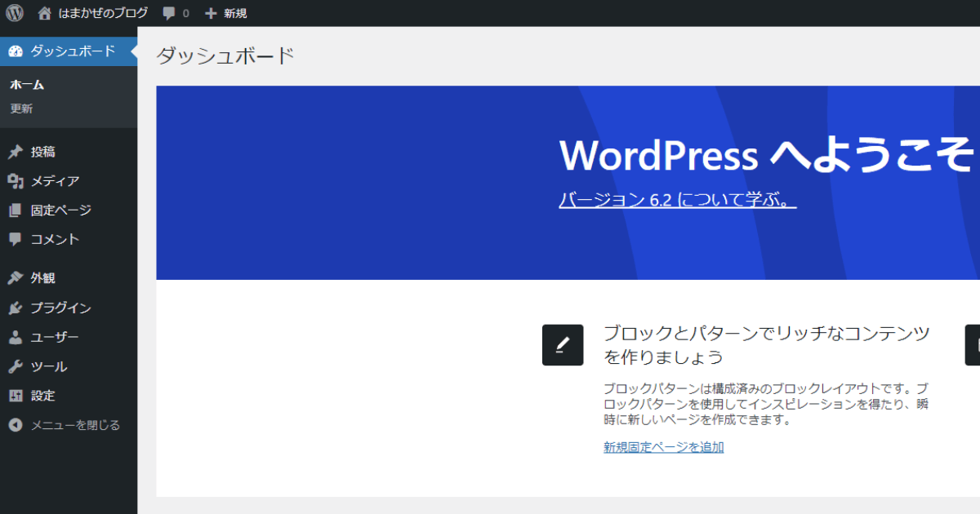Click the 新規固定ページを追加 link
Viewport: 980px width, 514px height.
pos(663,446)
